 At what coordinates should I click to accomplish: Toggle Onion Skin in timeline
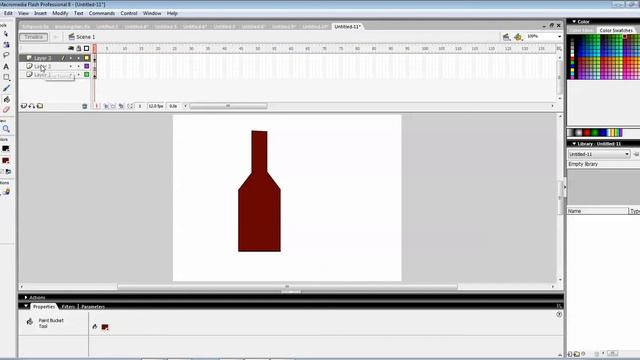(106, 106)
